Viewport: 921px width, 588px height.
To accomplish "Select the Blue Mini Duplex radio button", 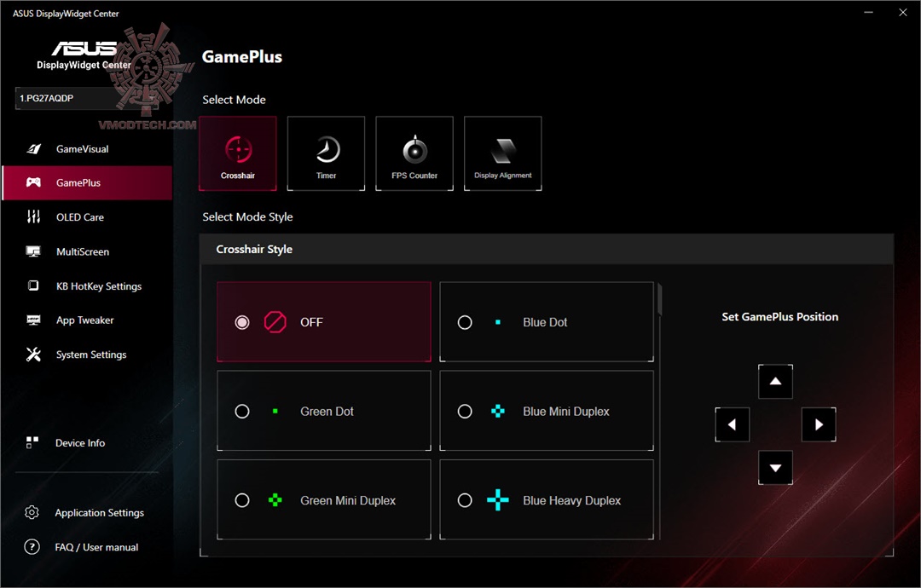I will (465, 412).
